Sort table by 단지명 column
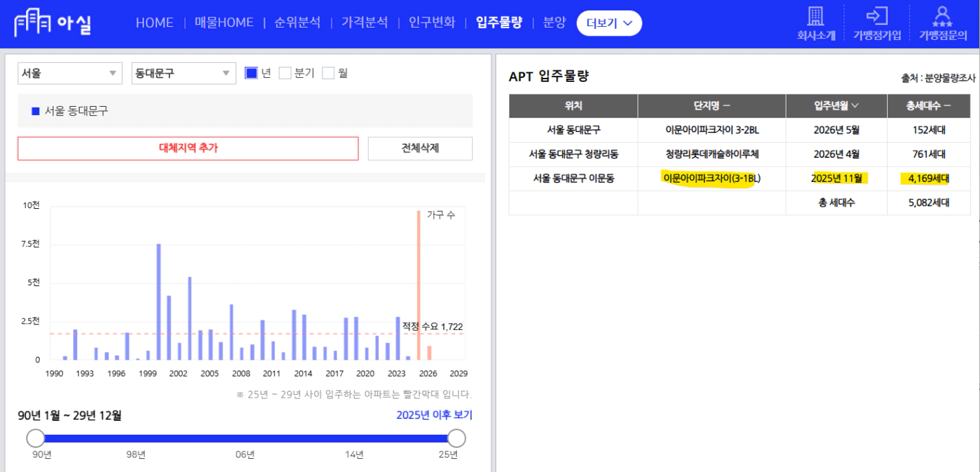Screen dimensions: 980x472 pyautogui.click(x=712, y=105)
